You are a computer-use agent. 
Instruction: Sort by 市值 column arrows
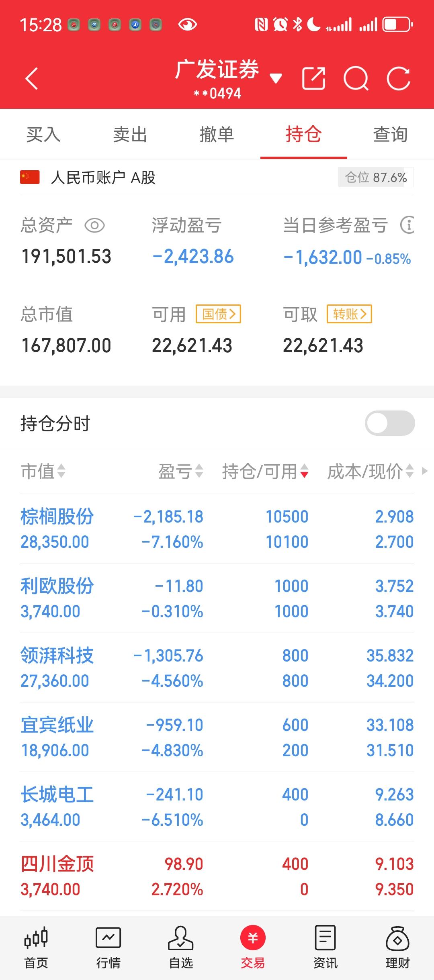(x=61, y=471)
